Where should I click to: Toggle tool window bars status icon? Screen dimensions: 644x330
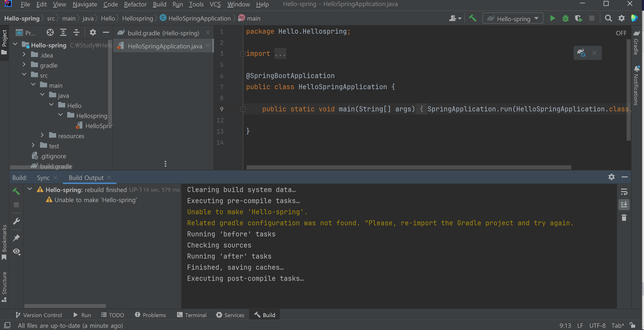pos(7,325)
